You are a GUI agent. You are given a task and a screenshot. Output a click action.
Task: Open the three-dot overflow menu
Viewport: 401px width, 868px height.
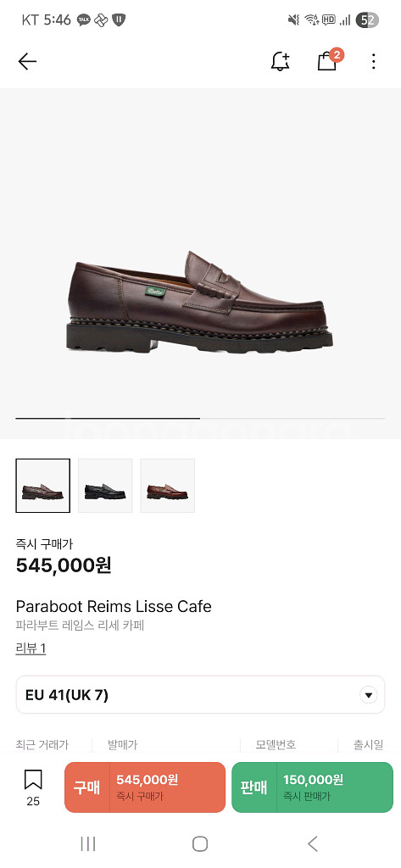[374, 61]
